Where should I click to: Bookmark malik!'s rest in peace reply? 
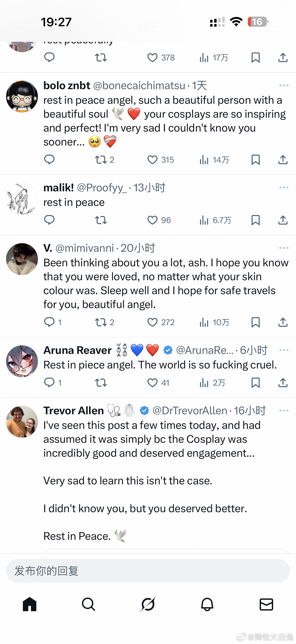pos(255,220)
